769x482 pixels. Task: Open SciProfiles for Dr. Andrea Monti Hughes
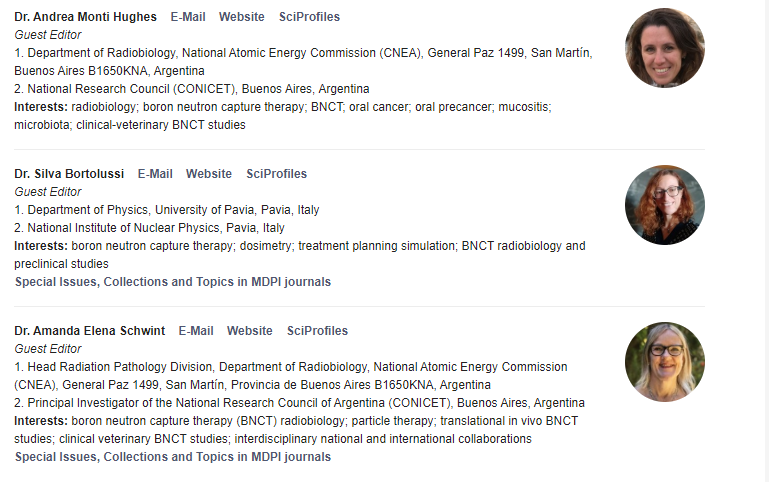click(310, 17)
